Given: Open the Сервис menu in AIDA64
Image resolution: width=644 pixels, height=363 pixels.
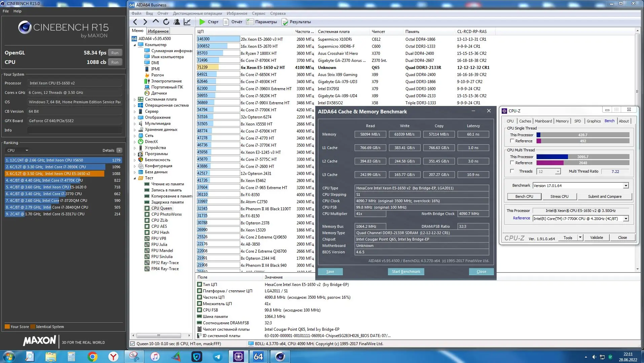Looking at the screenshot, I should [x=258, y=13].
